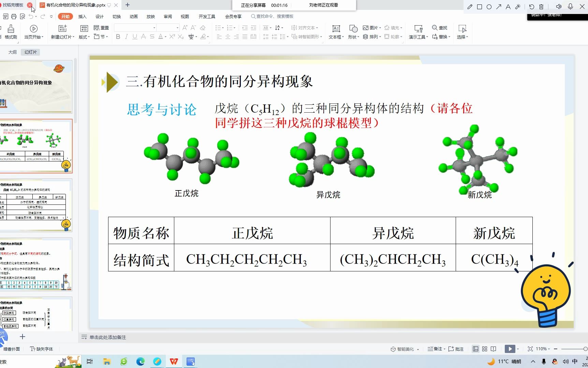588x368 pixels.
Task: Click the search commands field
Action: [x=272, y=16]
